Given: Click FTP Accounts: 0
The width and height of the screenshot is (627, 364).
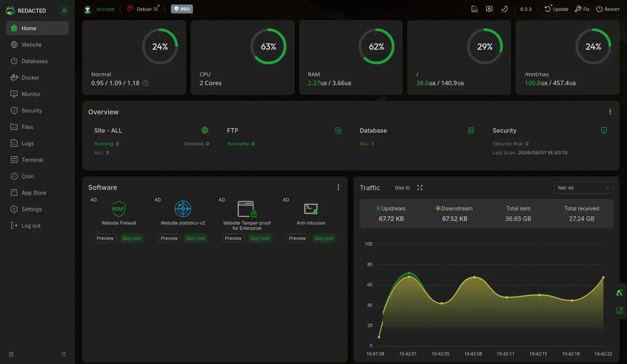Looking at the screenshot, I should 241,144.
